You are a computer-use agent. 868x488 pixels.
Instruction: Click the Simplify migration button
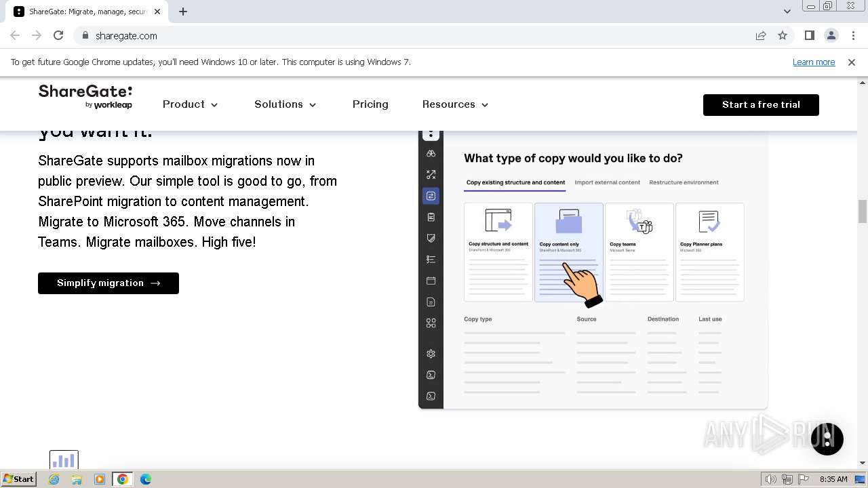click(x=108, y=283)
